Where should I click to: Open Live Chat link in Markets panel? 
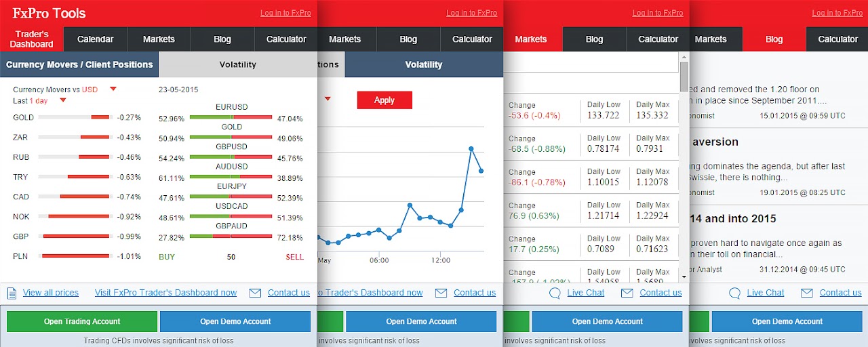(586, 293)
